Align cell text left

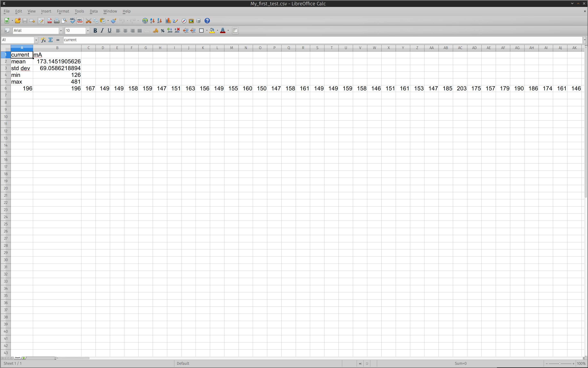tap(118, 30)
